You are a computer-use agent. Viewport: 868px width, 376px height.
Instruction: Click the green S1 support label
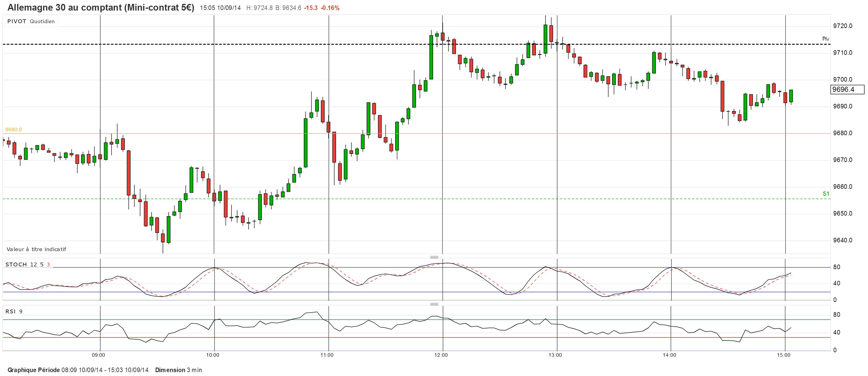coord(826,194)
